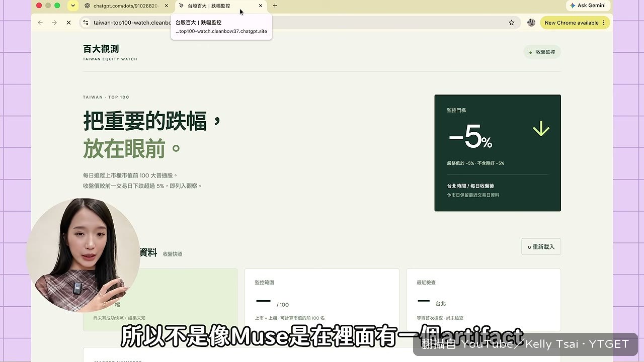Screen dimensions: 644x362
Task: Click 每日追蹤上市櫃市值前 100 大普通股 text
Action: coord(130,175)
